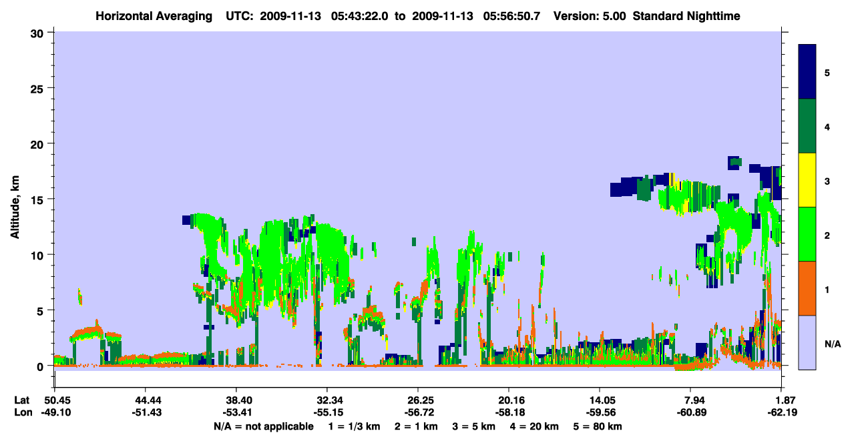
Task: Click the dark green color bar segment labeled 4
Action: pyautogui.click(x=808, y=126)
